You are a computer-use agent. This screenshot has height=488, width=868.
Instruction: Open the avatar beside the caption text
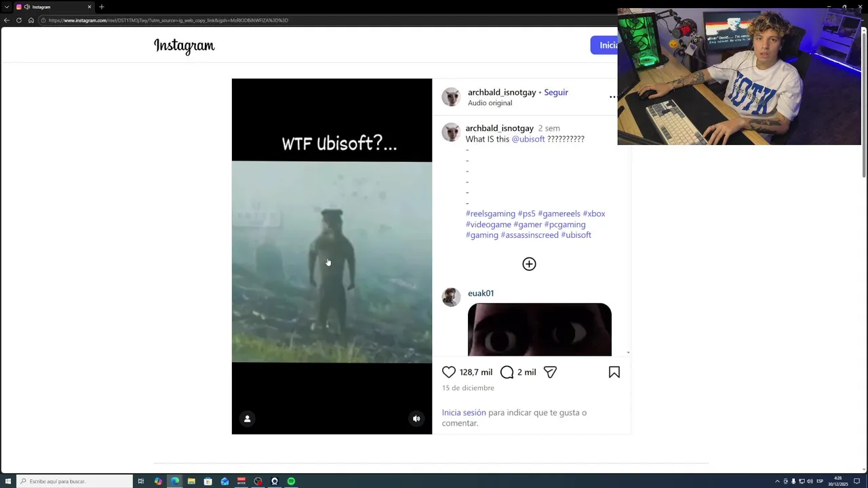click(451, 132)
